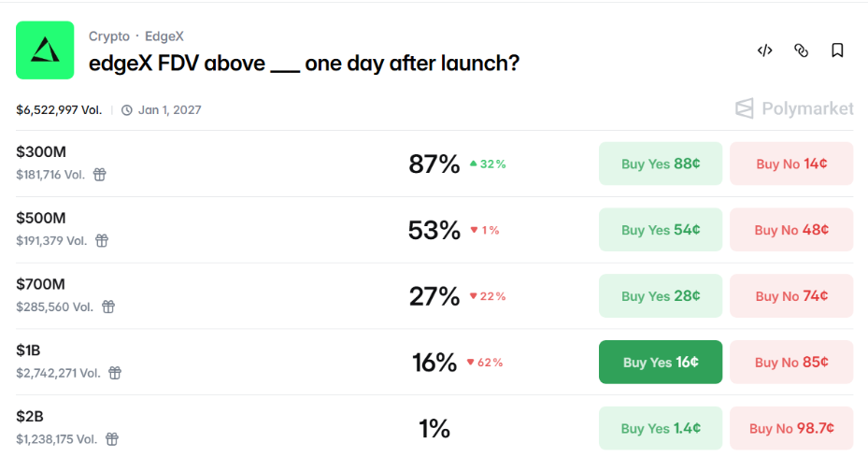Click the Polymarket logo
Screen dimensions: 868x471
click(794, 109)
